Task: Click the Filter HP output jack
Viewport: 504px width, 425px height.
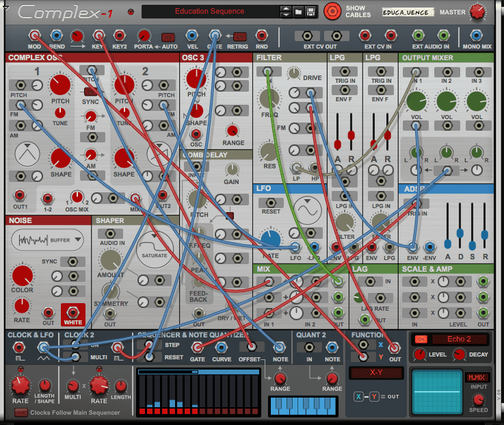Action: (315, 168)
